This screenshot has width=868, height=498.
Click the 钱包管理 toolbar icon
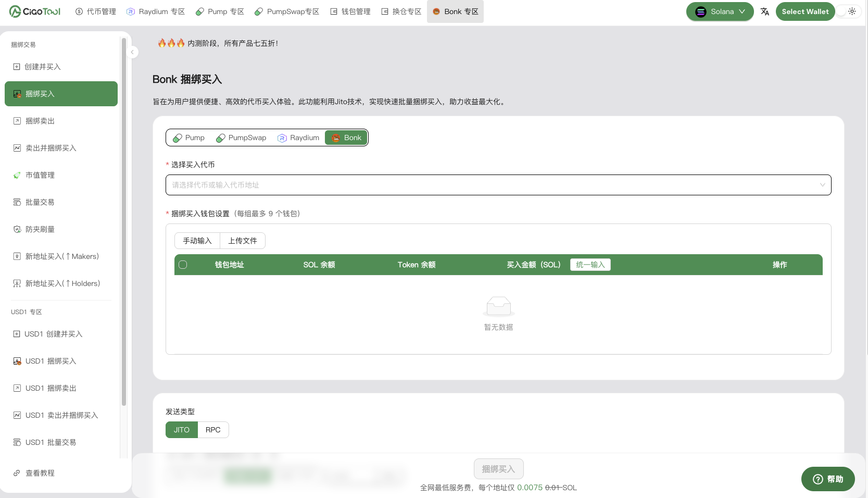(333, 11)
